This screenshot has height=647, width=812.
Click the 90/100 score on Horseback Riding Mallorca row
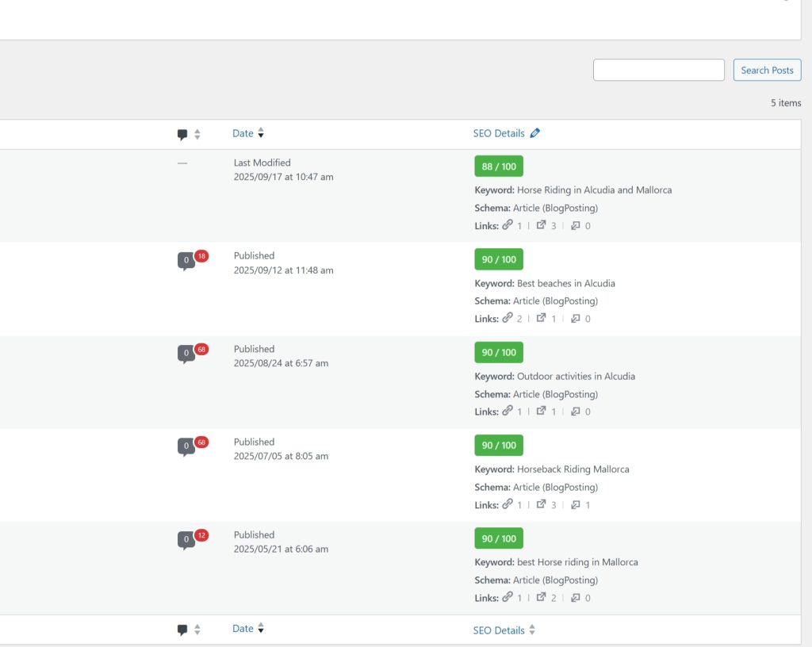498,445
